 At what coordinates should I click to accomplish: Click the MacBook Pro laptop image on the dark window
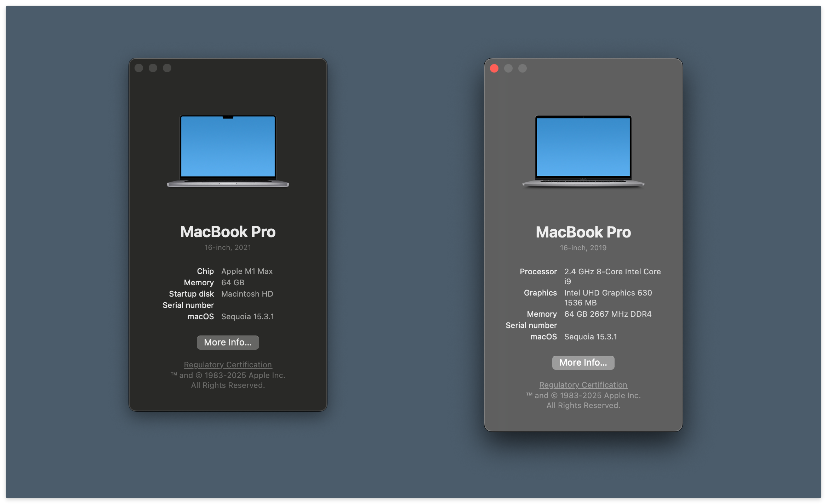coord(228,150)
